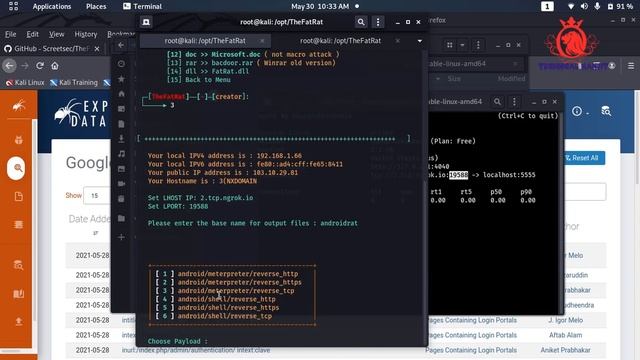Open the ngrok terminal kebab menu
This screenshot has height=360, width=640.
tap(514, 102)
